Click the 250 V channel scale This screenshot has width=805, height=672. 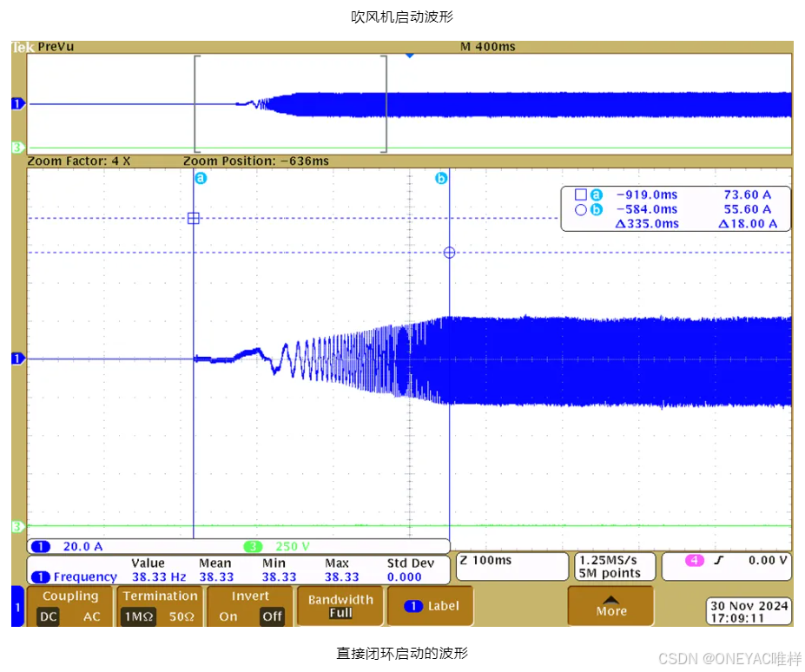tap(293, 547)
